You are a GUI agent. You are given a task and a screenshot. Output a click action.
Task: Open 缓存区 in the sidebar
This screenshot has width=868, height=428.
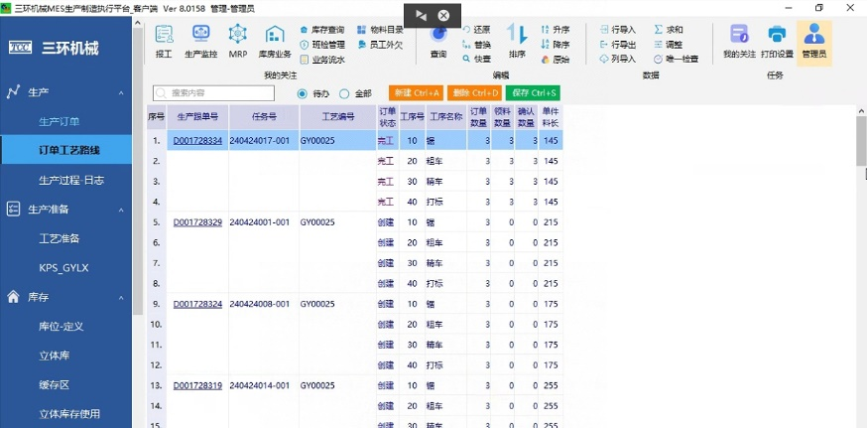55,385
